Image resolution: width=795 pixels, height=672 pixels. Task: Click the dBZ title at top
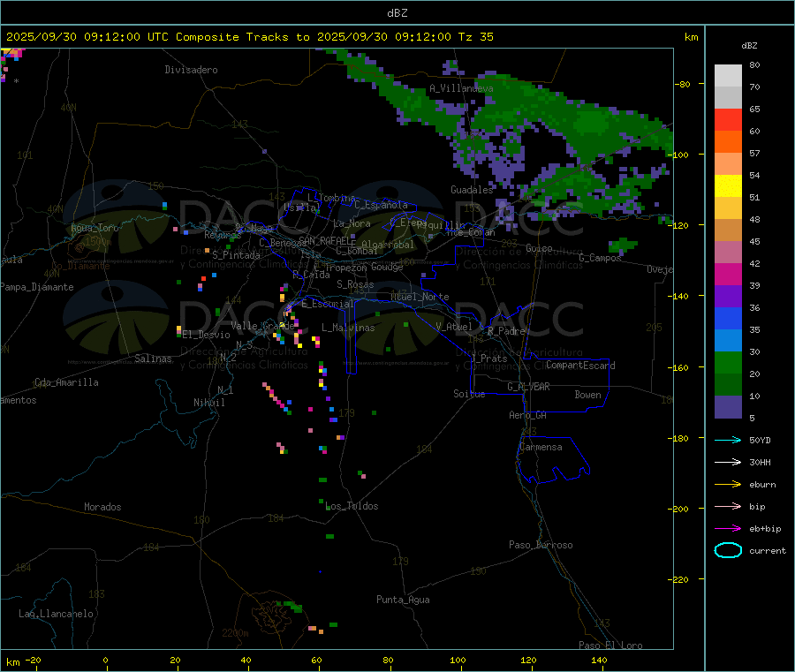tap(397, 13)
